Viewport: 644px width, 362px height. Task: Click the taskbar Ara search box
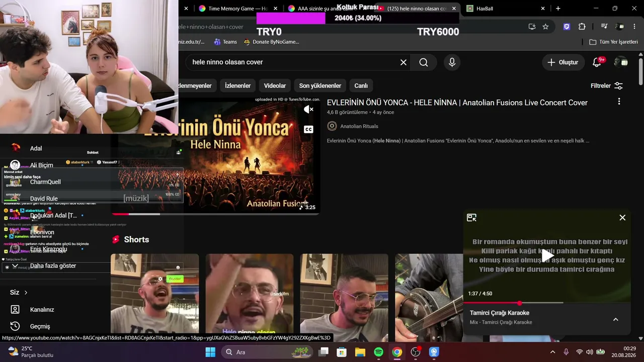267,352
